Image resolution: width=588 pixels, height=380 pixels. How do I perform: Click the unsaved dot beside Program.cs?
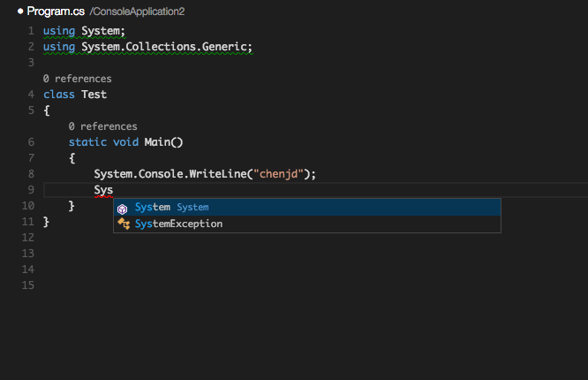[x=20, y=11]
